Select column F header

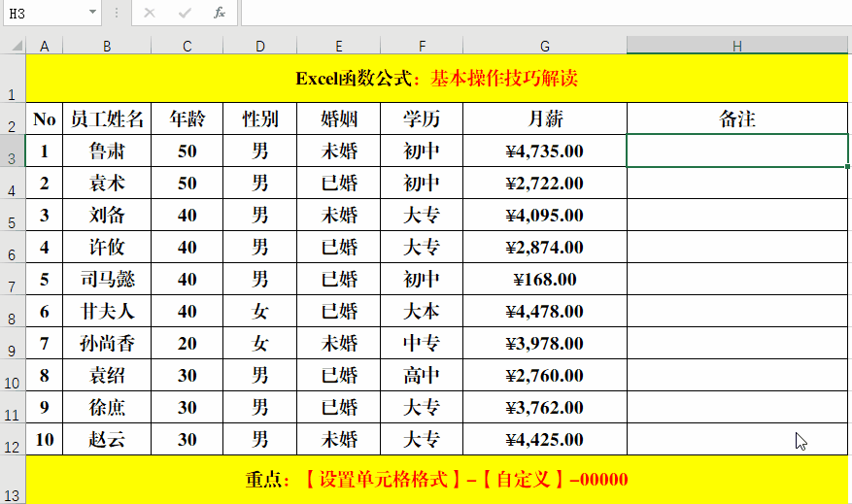[x=422, y=47]
